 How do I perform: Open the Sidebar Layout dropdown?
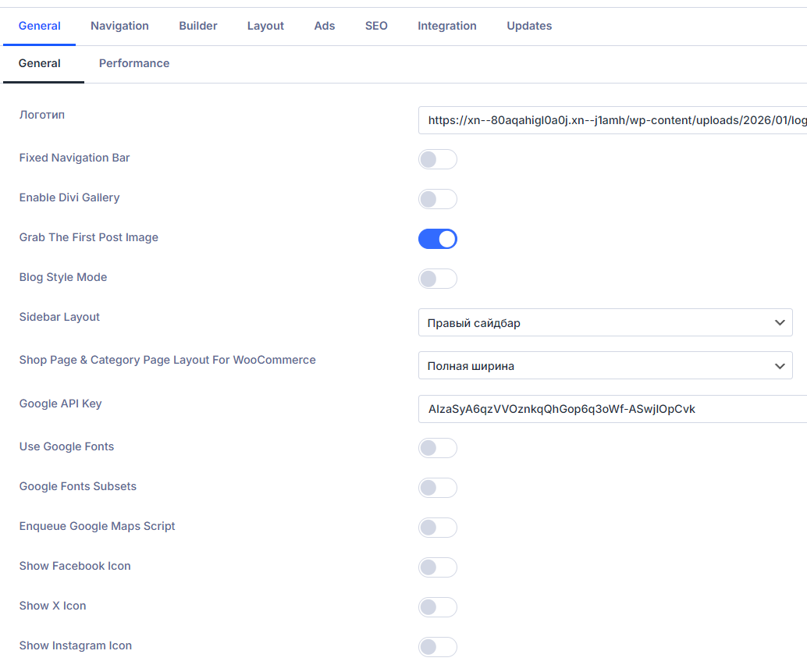(x=605, y=323)
